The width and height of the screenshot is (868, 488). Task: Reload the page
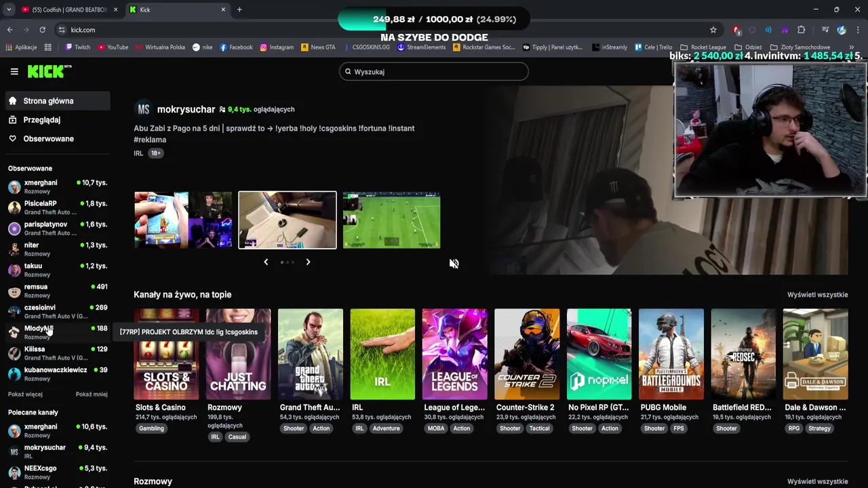click(42, 30)
